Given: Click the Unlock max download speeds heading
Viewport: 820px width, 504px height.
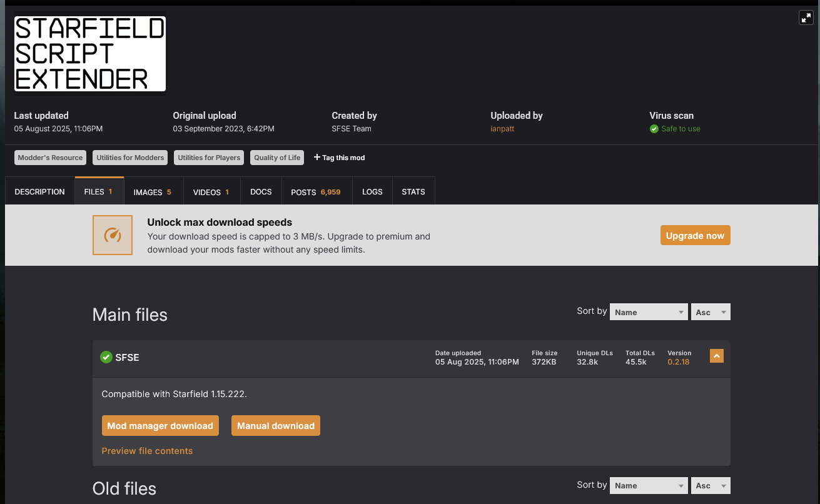Looking at the screenshot, I should pos(220,222).
